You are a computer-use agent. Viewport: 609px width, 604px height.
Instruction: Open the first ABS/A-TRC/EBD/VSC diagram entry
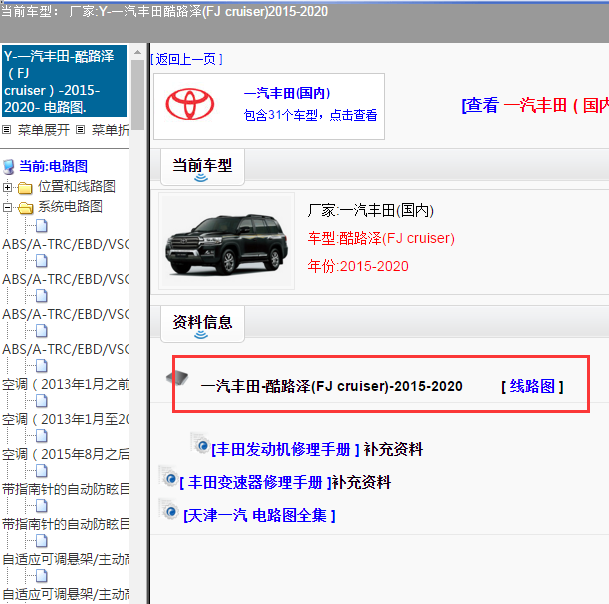pyautogui.click(x=65, y=244)
